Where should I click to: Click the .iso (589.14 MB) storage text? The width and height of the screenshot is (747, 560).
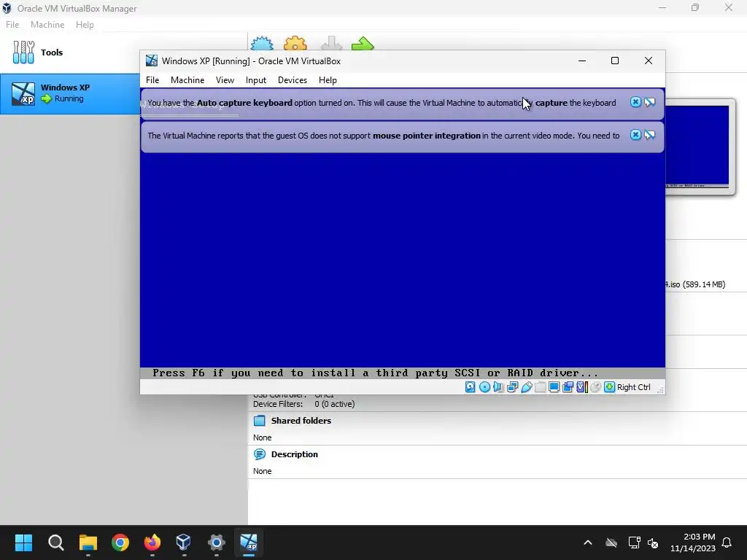[695, 284]
